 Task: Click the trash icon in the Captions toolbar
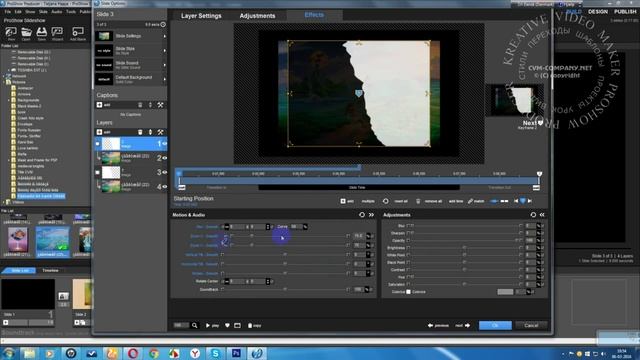click(140, 105)
